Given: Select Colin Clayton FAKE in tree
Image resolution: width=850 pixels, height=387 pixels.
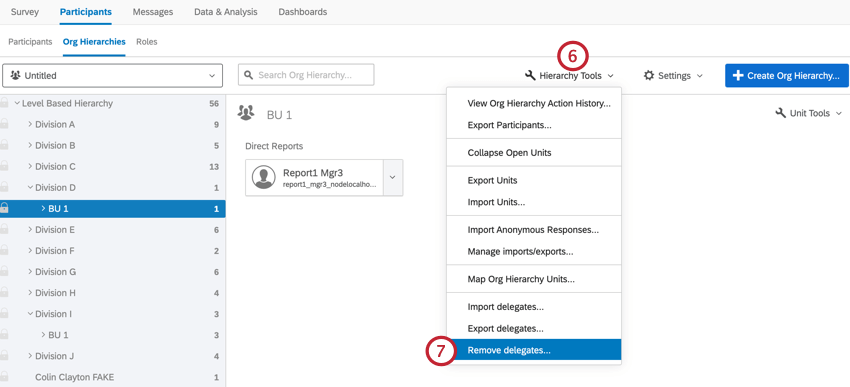Looking at the screenshot, I should click(x=74, y=377).
